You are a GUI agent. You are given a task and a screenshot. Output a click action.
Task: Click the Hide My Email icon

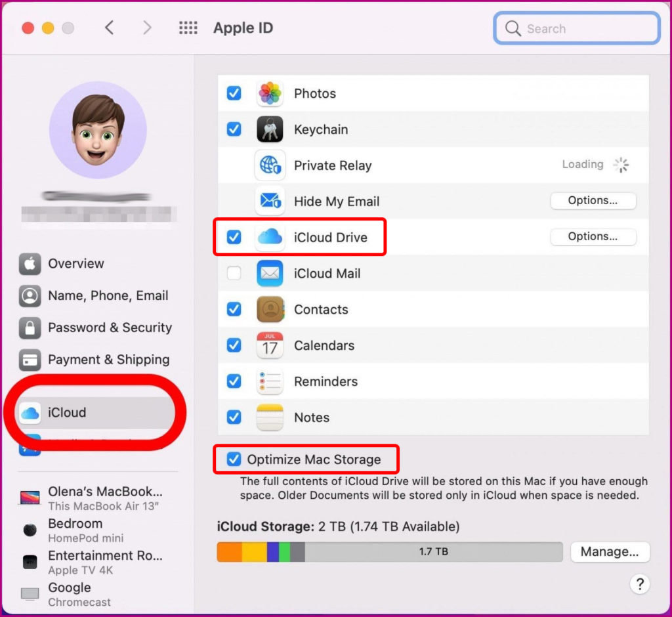[270, 202]
